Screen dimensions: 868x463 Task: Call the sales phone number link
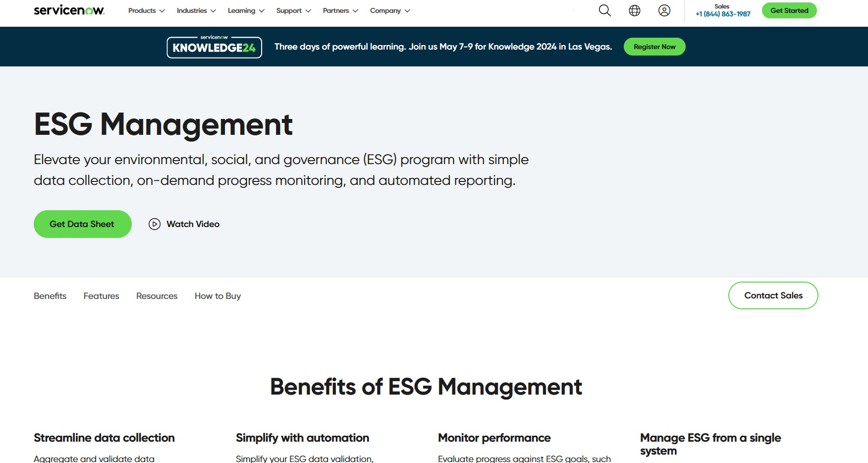coord(722,14)
